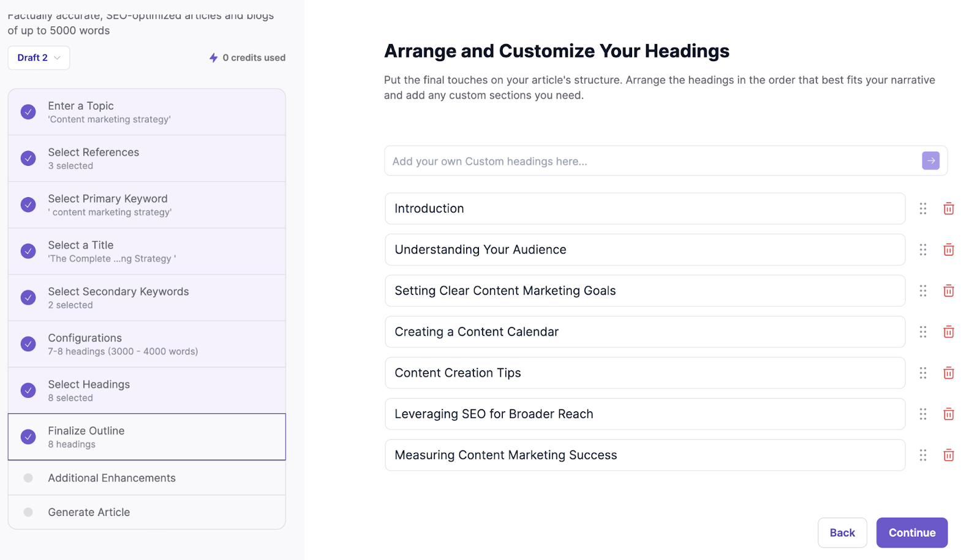Delete the "Introduction" heading
Image resolution: width=980 pixels, height=560 pixels.
click(948, 208)
